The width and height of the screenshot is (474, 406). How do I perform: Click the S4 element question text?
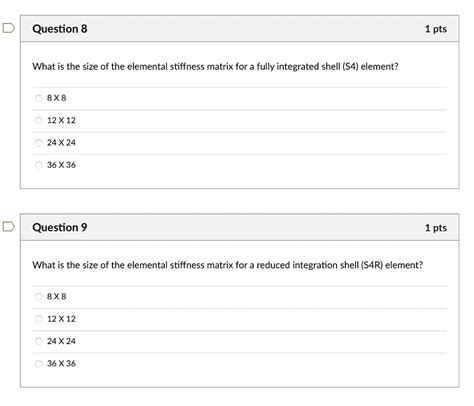tap(215, 67)
